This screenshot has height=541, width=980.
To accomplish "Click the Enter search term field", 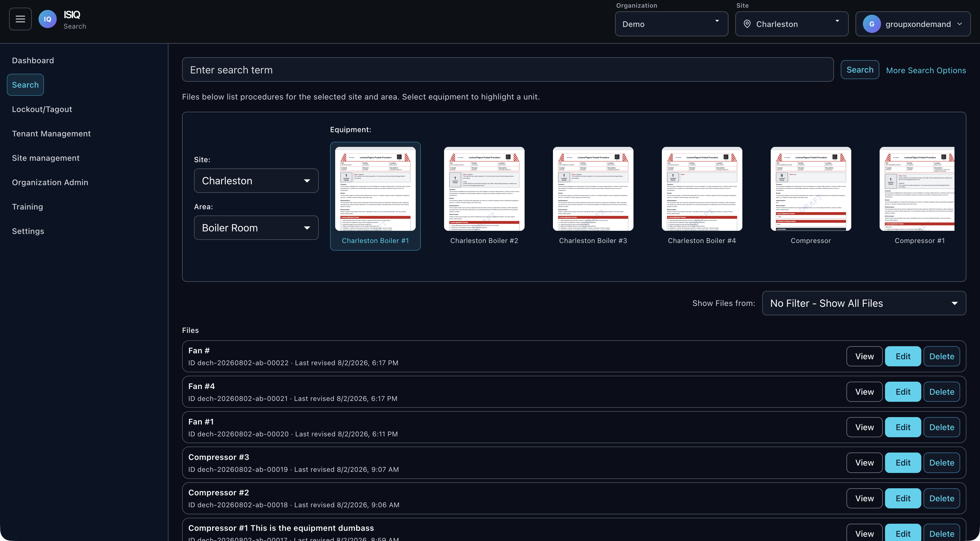I will pyautogui.click(x=508, y=70).
